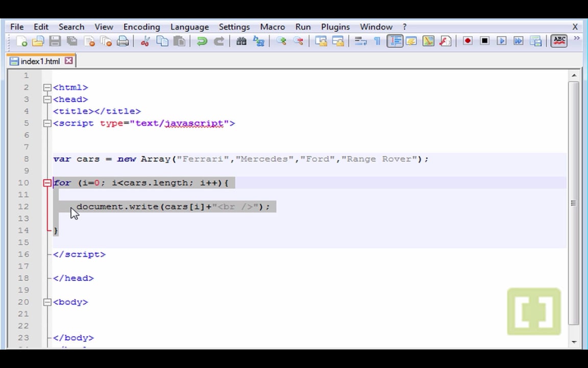
Task: Toggle show all characters pilcrow icon
Action: (x=377, y=41)
